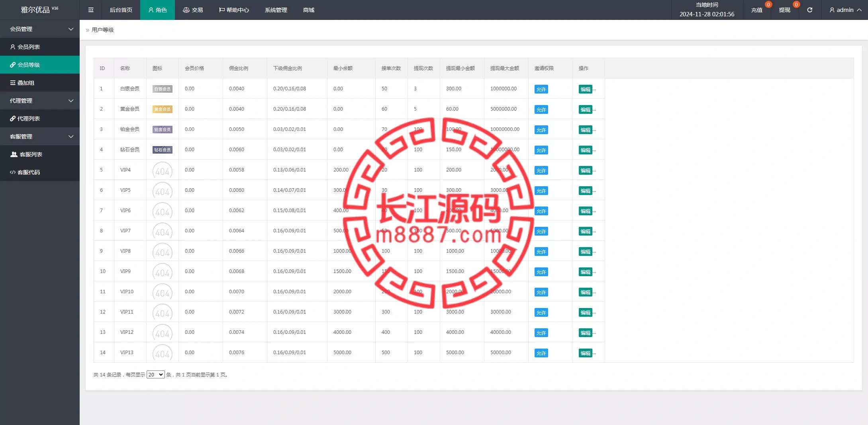
Task: Click the 黄金会员 level badge icon
Action: (163, 109)
